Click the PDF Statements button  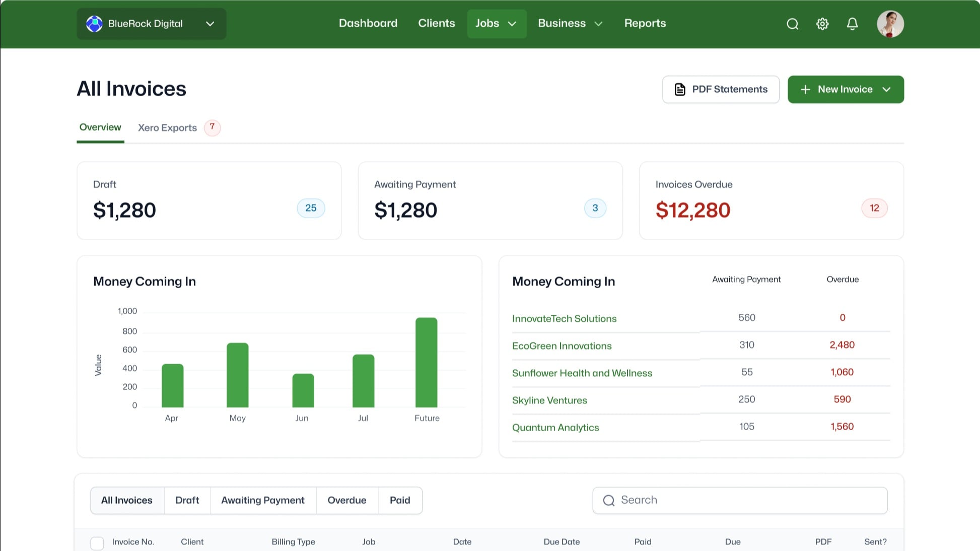(x=721, y=89)
